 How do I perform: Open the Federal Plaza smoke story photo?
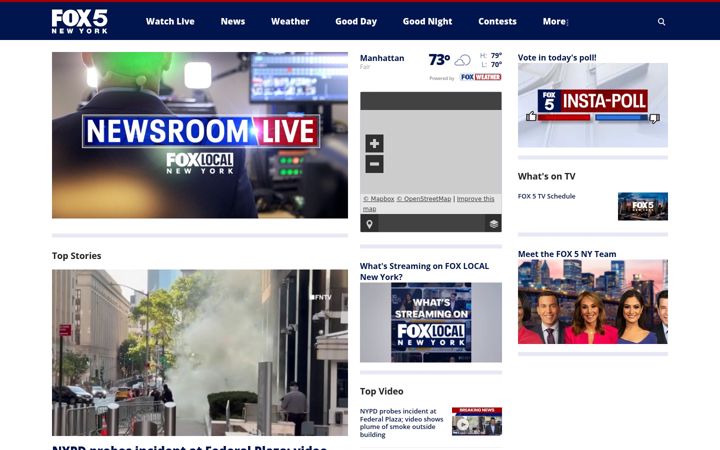point(200,353)
